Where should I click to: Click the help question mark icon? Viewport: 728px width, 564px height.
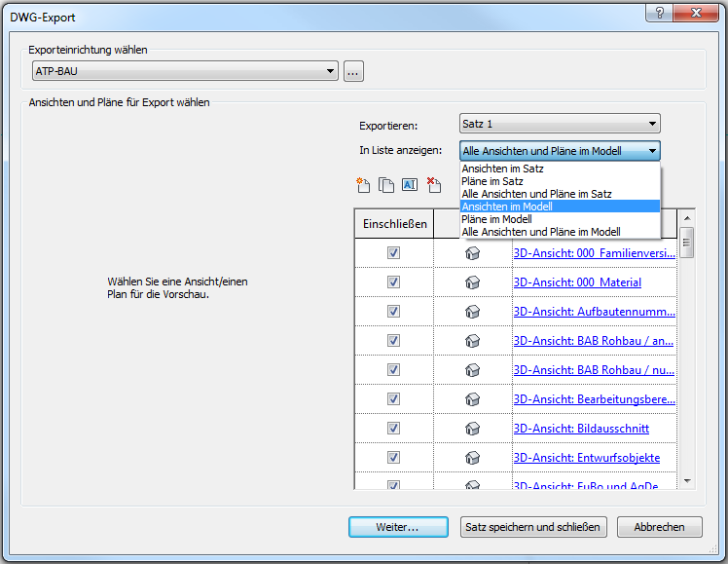coord(661,13)
